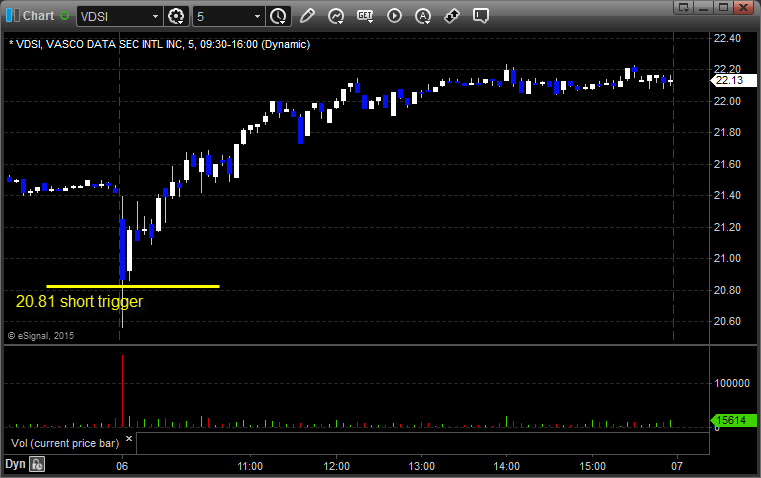The image size is (761, 478).
Task: Click the 21.60 price axis label
Action: point(727,164)
